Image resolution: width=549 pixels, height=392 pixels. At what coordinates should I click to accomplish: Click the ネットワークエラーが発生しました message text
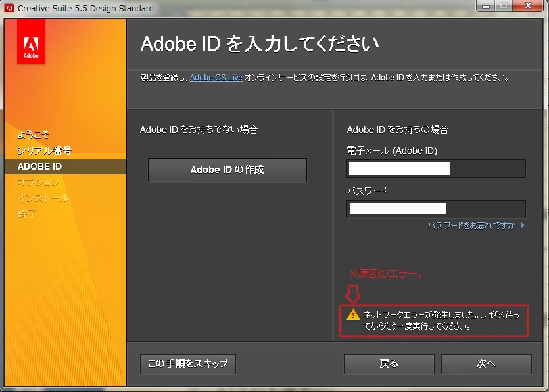click(441, 320)
